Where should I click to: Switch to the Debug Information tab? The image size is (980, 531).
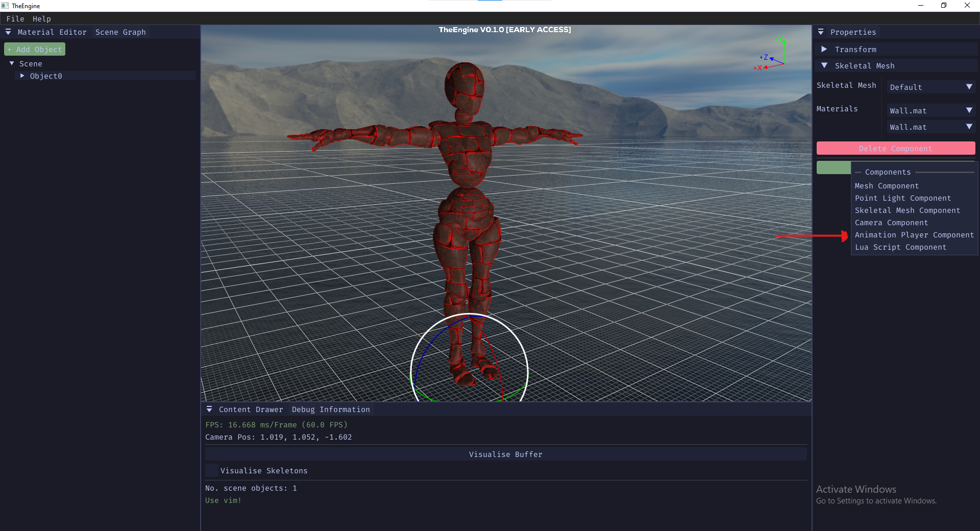[331, 409]
